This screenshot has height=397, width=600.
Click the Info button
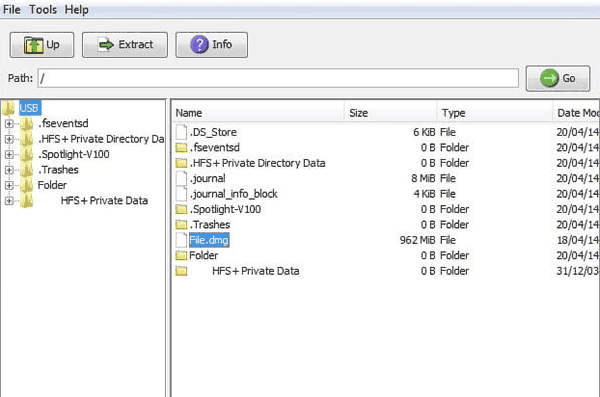[x=211, y=45]
